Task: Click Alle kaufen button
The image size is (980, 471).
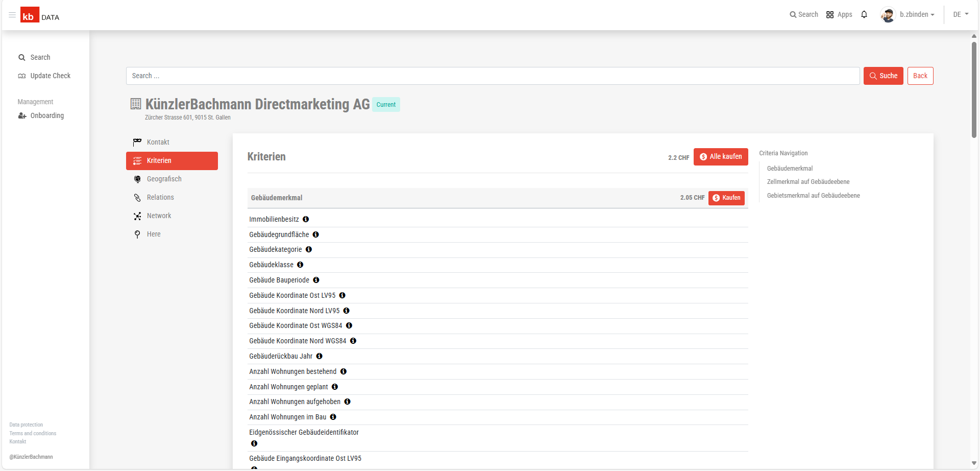Action: pos(721,157)
